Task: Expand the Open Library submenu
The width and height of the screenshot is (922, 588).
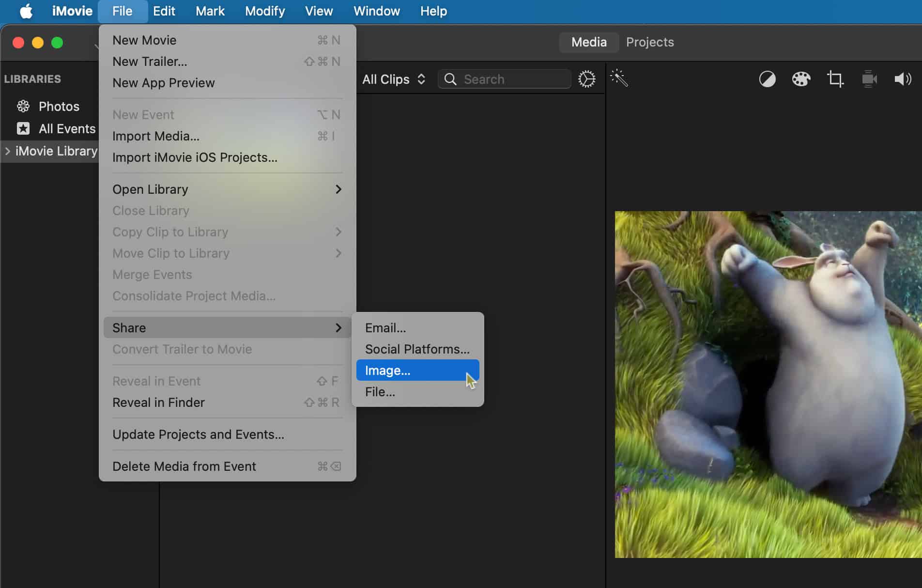Action: (x=227, y=189)
